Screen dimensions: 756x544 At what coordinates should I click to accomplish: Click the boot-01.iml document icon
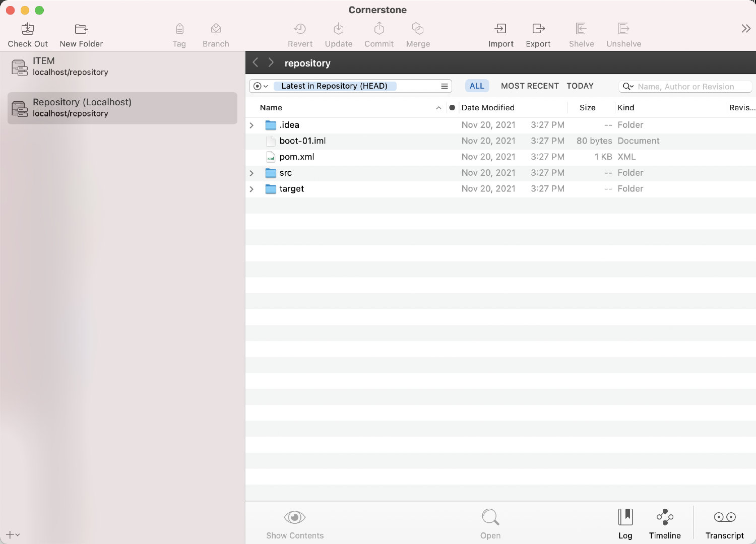271,141
